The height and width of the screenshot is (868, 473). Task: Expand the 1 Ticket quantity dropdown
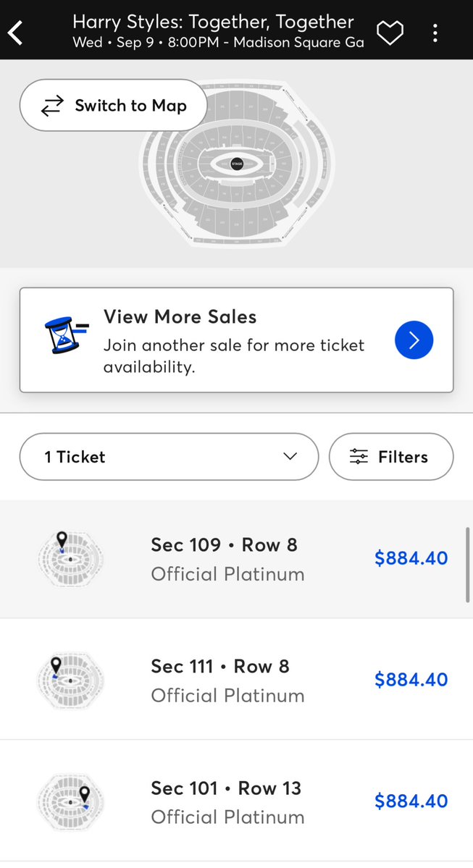(169, 457)
